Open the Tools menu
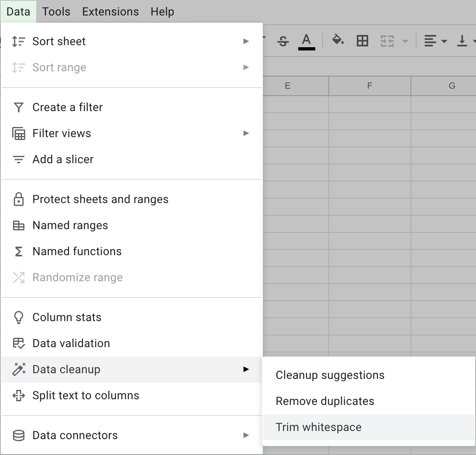 pos(56,11)
